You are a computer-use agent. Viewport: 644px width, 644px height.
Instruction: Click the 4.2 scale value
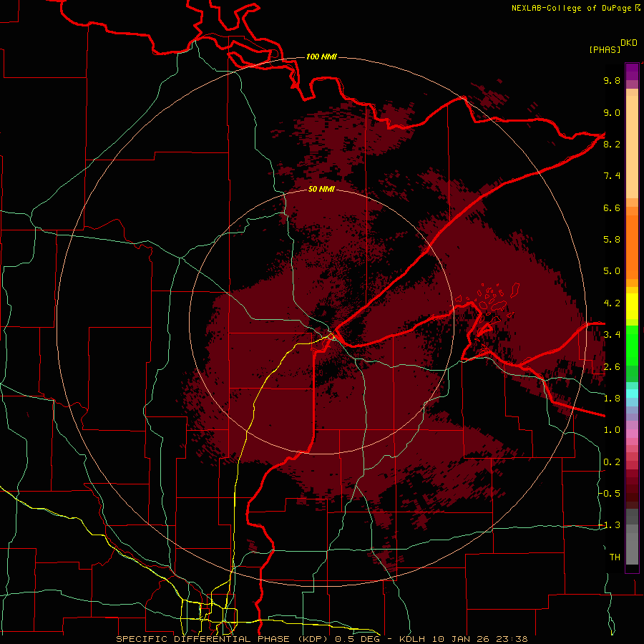pyautogui.click(x=612, y=303)
